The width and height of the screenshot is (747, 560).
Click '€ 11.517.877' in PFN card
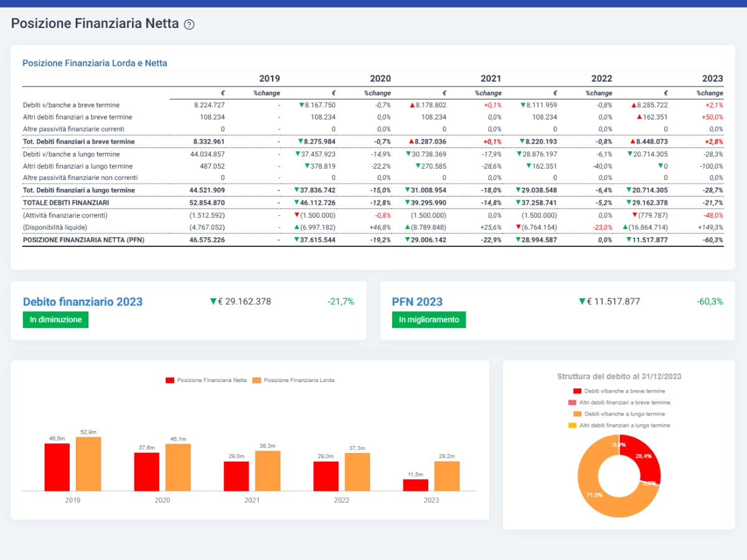[613, 302]
